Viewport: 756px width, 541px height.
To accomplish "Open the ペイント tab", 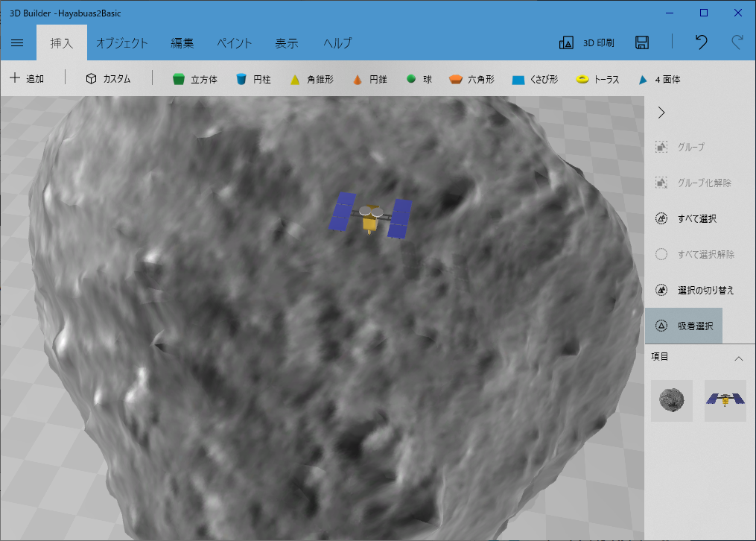I will pos(235,43).
